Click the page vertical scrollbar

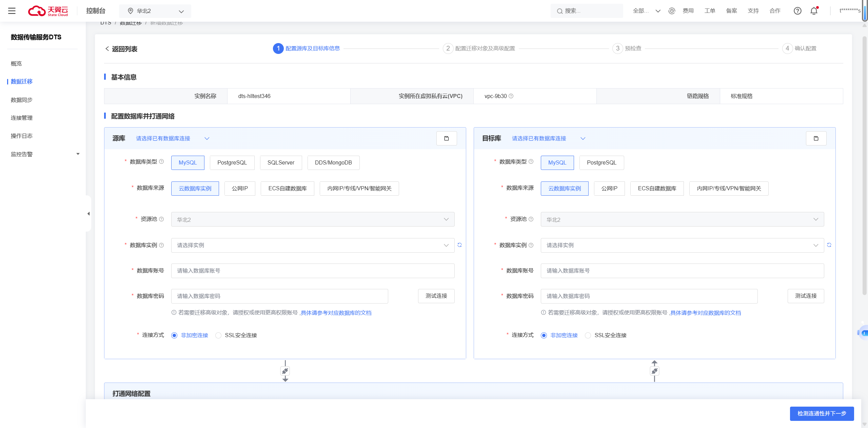[864, 166]
